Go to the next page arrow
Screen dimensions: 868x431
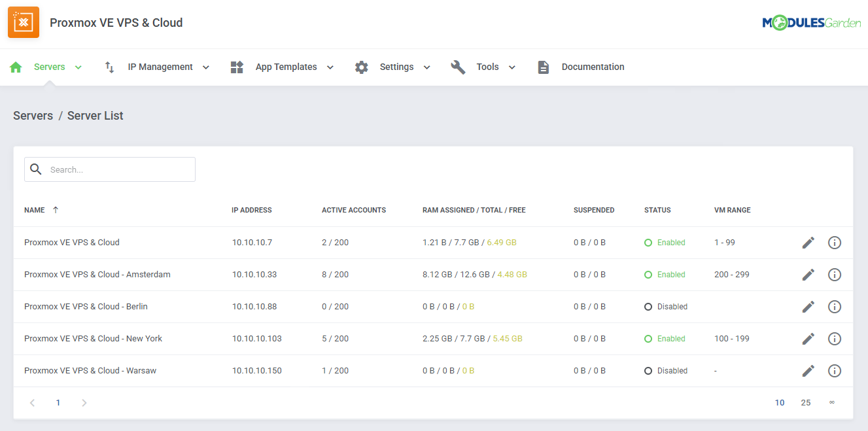coord(84,403)
